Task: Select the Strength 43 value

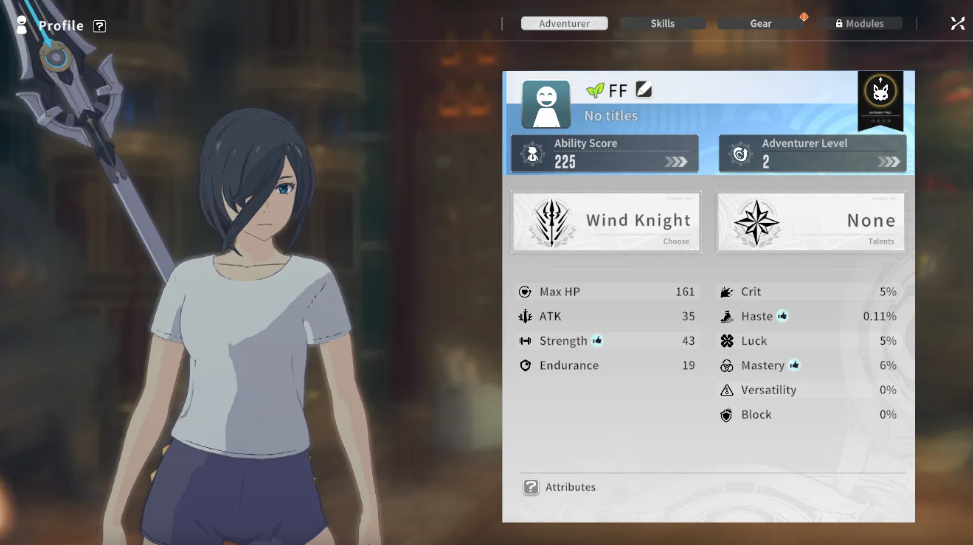Action: pos(688,341)
